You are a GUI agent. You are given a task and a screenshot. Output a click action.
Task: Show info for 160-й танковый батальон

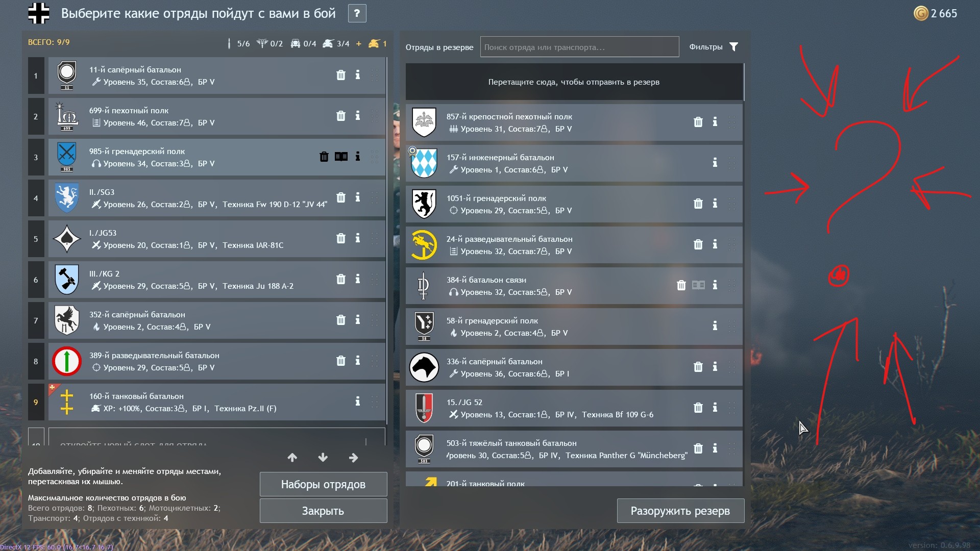pos(358,402)
